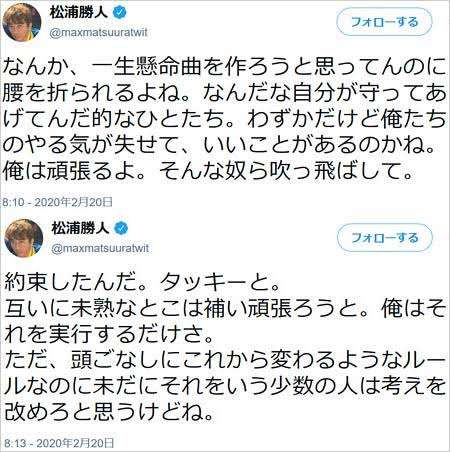Click second tweet text beginning 約束したんだ
This screenshot has height=452, width=450.
[x=225, y=348]
